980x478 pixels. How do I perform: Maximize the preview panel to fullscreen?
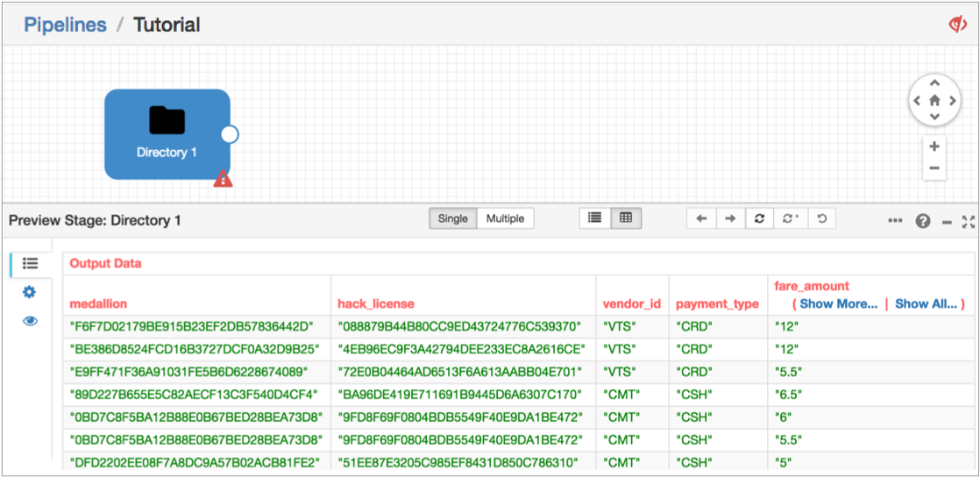(x=969, y=221)
